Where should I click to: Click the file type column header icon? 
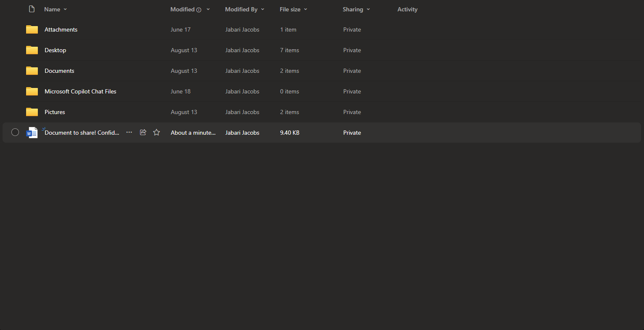(x=32, y=9)
